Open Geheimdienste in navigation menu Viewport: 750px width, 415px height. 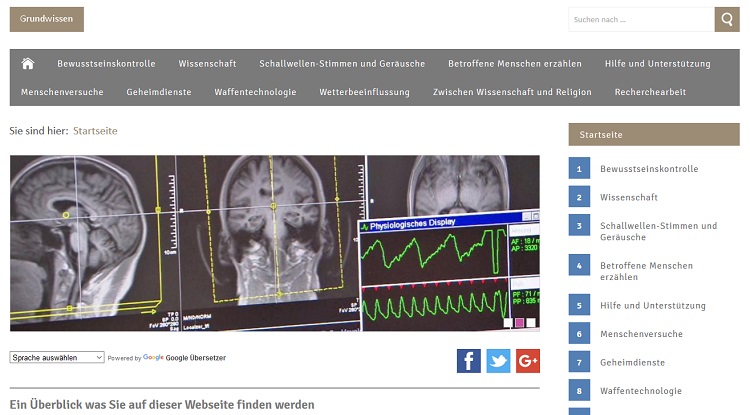(159, 92)
